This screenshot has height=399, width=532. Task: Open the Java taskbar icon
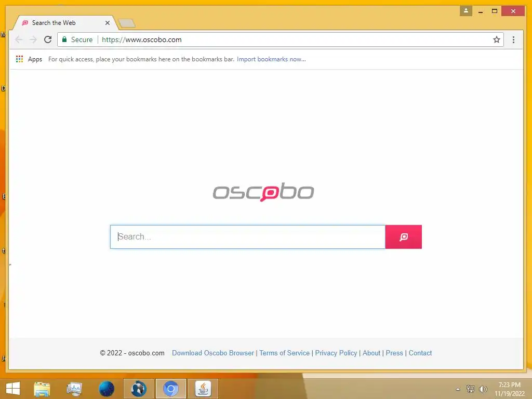203,389
